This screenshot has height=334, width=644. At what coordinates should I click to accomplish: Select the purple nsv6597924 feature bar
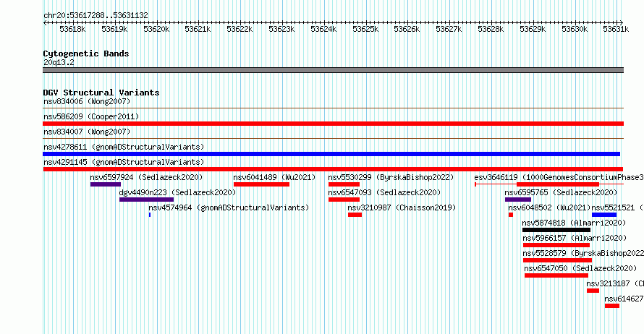(106, 184)
